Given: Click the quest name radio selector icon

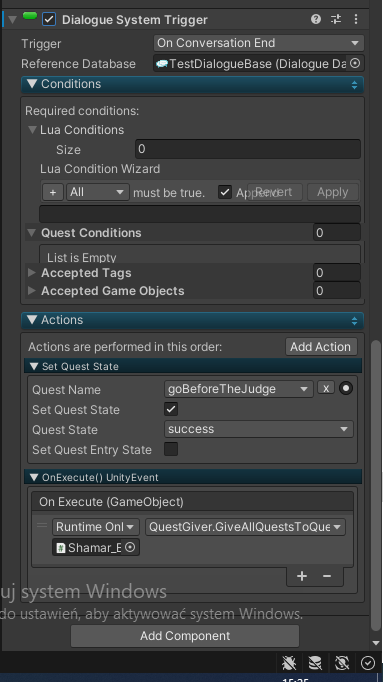Looking at the screenshot, I should (346, 388).
